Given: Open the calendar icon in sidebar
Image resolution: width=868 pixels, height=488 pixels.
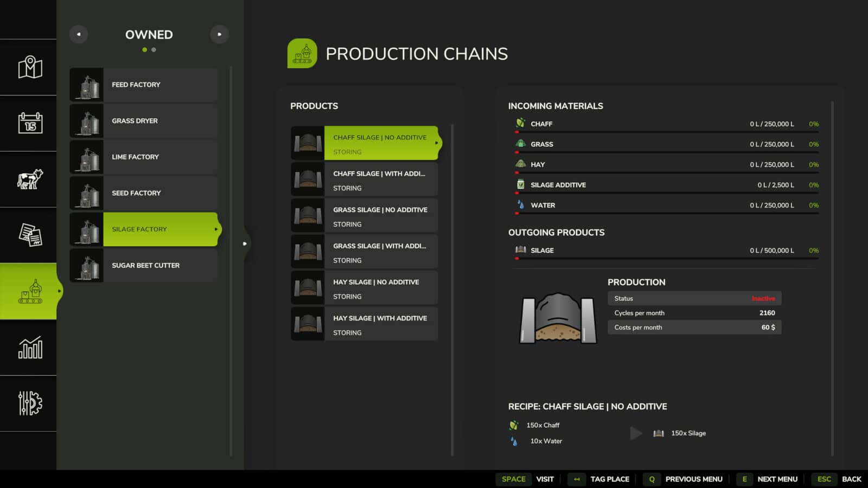Looking at the screenshot, I should click(x=30, y=123).
